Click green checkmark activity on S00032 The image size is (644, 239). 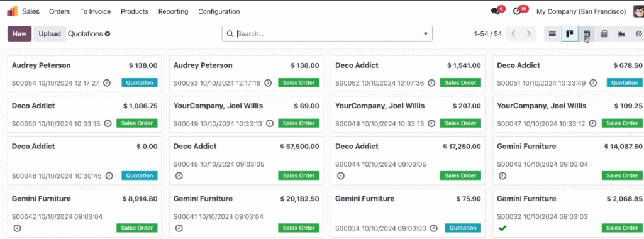(501, 228)
